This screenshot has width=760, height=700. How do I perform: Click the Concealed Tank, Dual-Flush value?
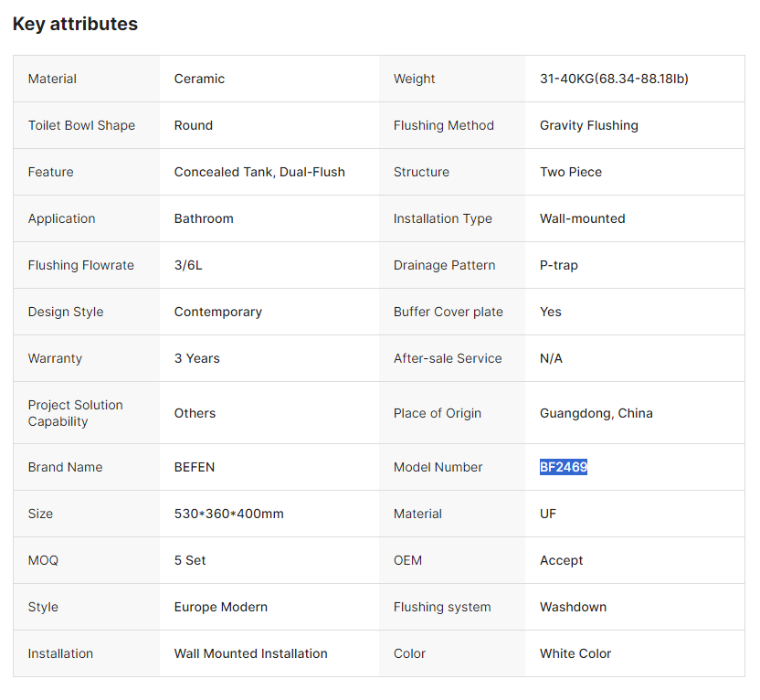point(259,172)
